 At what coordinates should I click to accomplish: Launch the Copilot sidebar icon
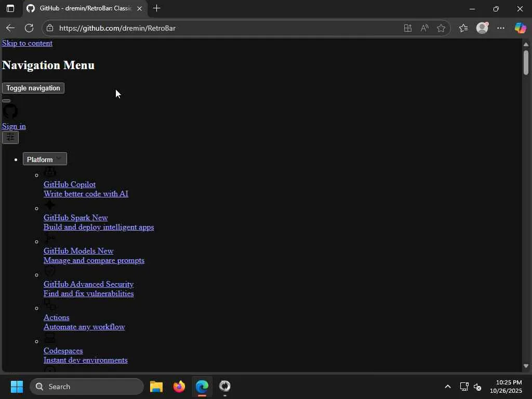(x=520, y=28)
